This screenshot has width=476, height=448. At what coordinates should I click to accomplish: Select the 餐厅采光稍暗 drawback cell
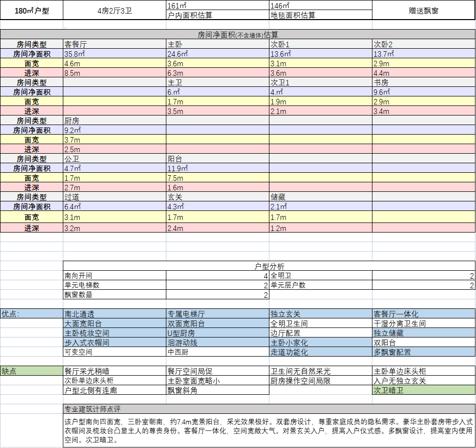[115, 371]
